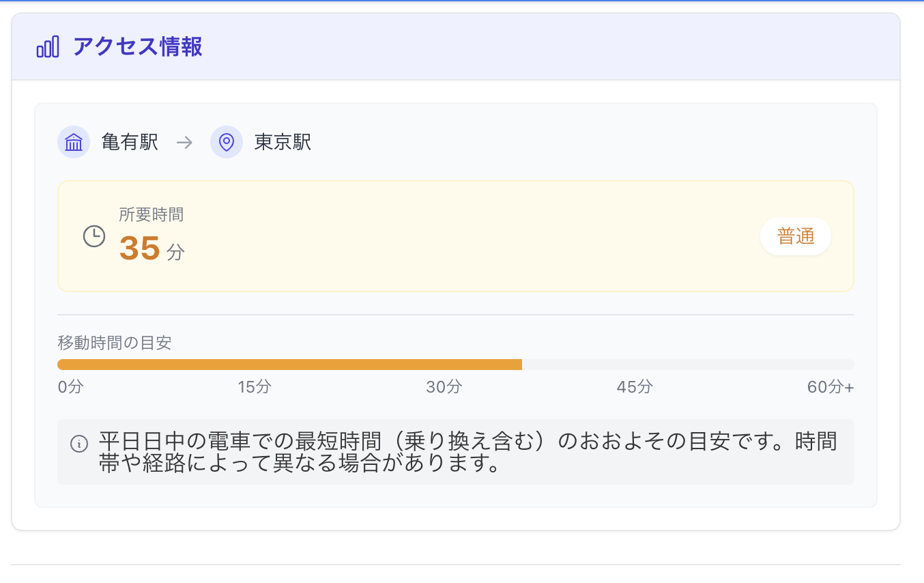Click the gray unfilled part of travel time bar
This screenshot has width=924, height=583.
[x=688, y=365]
